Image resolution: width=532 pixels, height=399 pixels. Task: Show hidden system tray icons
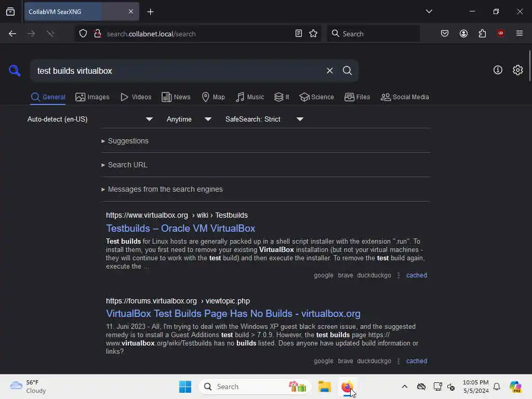point(404,387)
